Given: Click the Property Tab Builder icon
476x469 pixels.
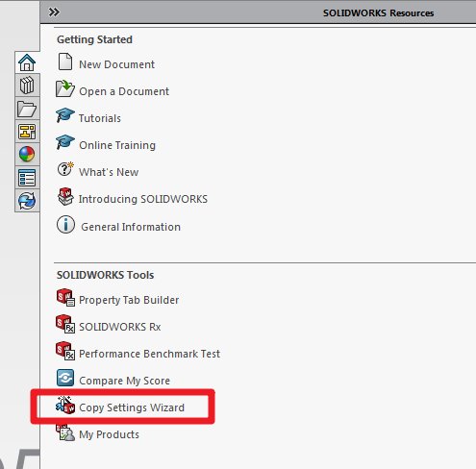Looking at the screenshot, I should [x=65, y=298].
